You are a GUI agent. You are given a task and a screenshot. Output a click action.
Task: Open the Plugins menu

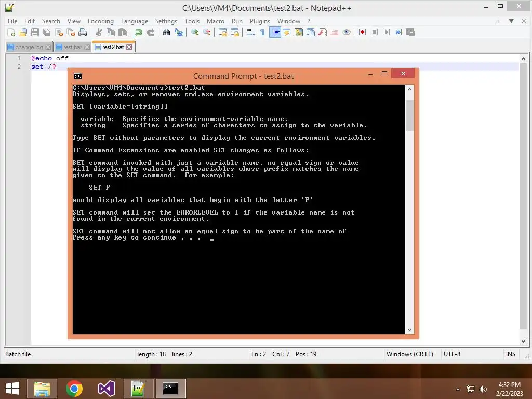260,21
